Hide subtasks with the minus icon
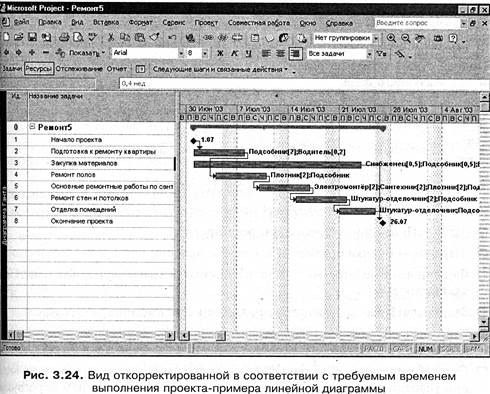The image size is (490, 394). (46, 52)
